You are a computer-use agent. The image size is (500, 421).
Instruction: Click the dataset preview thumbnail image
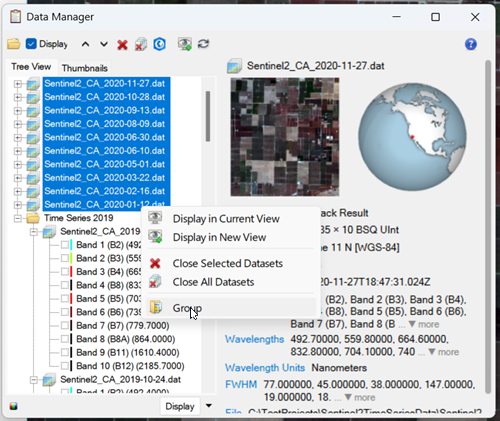click(x=285, y=137)
